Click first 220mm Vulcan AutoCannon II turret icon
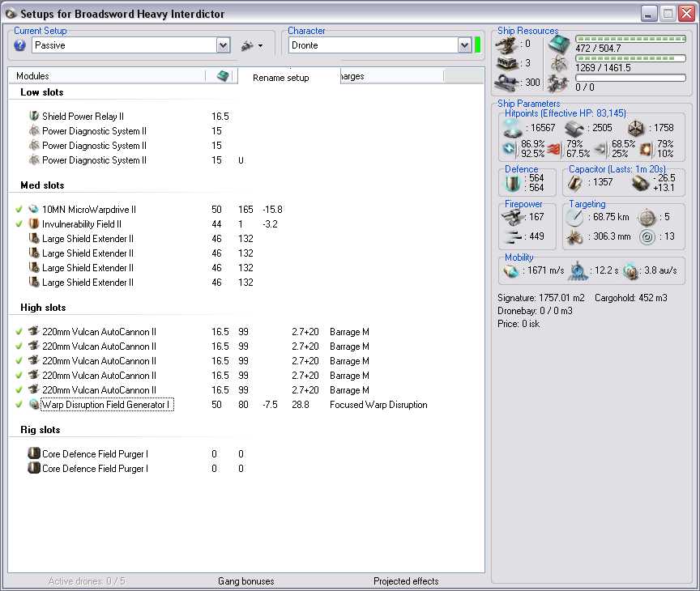 pyautogui.click(x=34, y=331)
